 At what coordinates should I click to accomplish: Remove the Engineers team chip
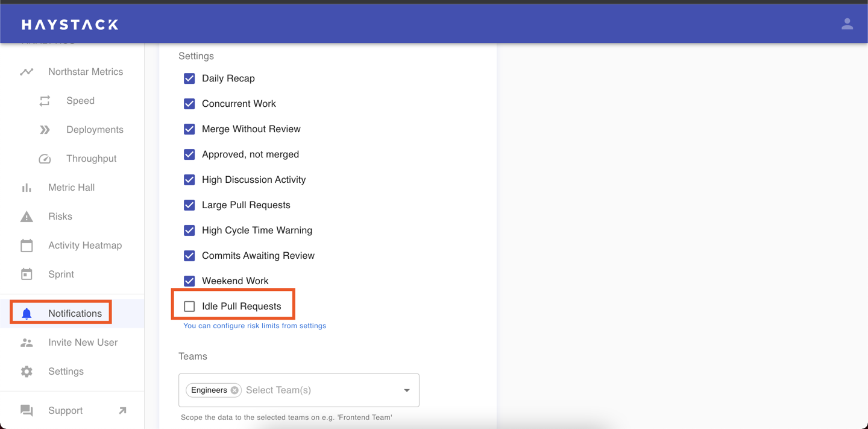pos(234,390)
